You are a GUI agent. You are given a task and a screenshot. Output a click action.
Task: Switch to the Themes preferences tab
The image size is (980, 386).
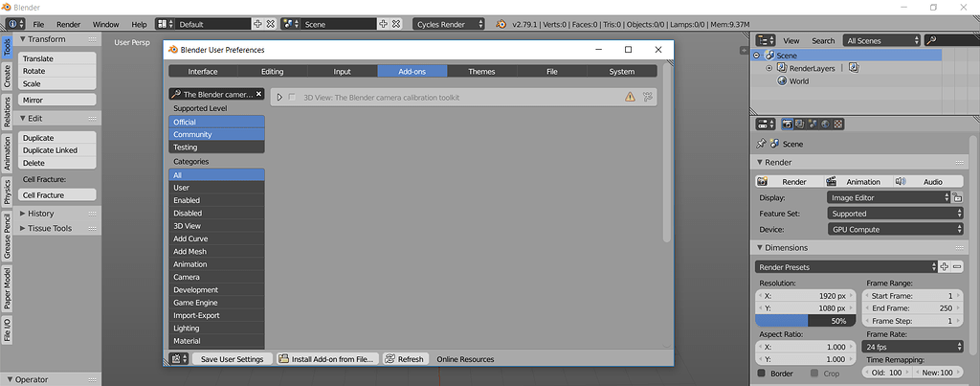[x=482, y=71]
